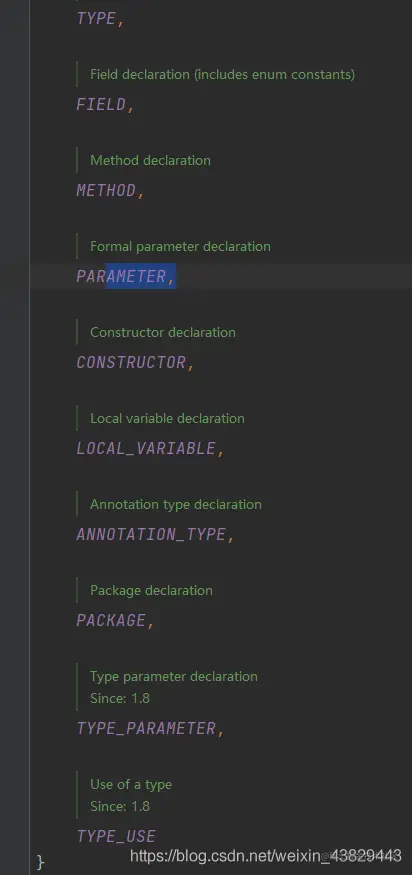Click the 'Annotation type declaration' comment
Image resolution: width=412 pixels, height=875 pixels.
coord(176,504)
